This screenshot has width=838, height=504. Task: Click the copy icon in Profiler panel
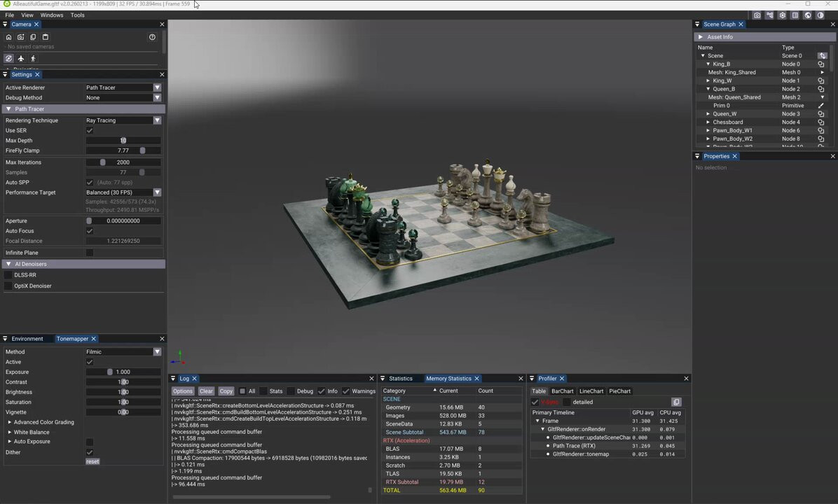[x=676, y=402]
